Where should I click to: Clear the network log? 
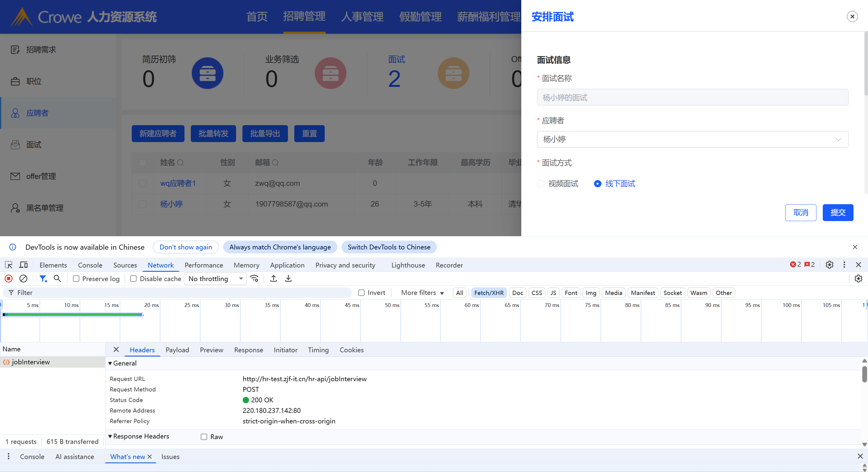23,278
